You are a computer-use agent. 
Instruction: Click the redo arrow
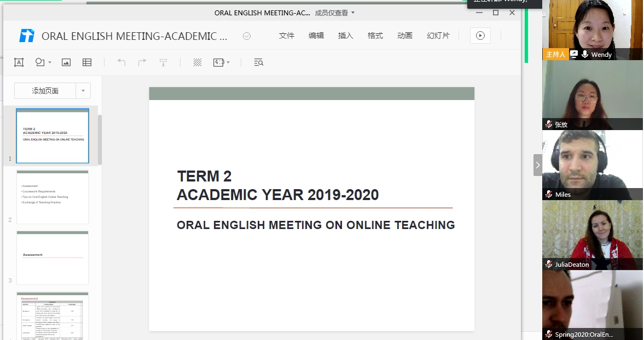142,62
